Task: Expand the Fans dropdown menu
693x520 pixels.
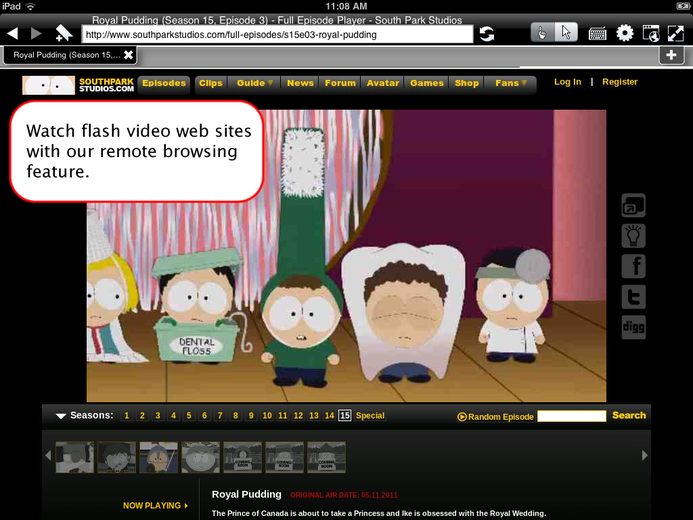Action: click(x=510, y=84)
